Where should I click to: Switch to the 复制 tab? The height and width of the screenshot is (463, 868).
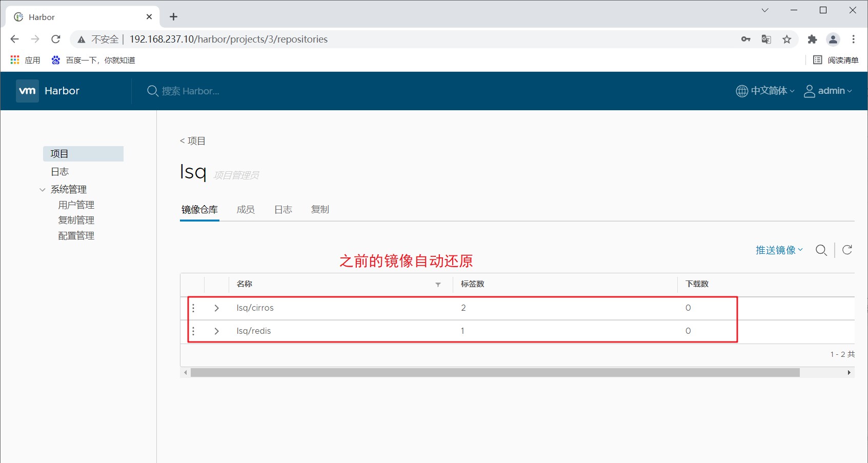click(x=320, y=210)
